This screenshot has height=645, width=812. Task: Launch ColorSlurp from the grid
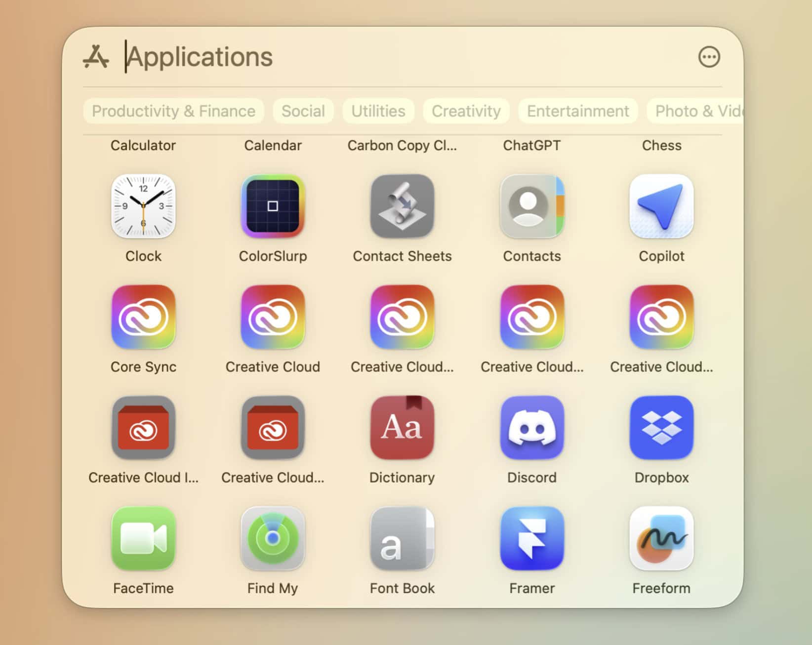[273, 206]
